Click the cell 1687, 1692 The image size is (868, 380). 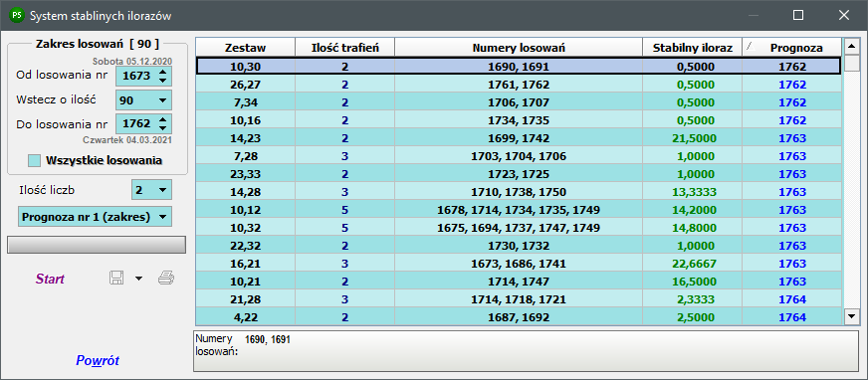pos(519,317)
